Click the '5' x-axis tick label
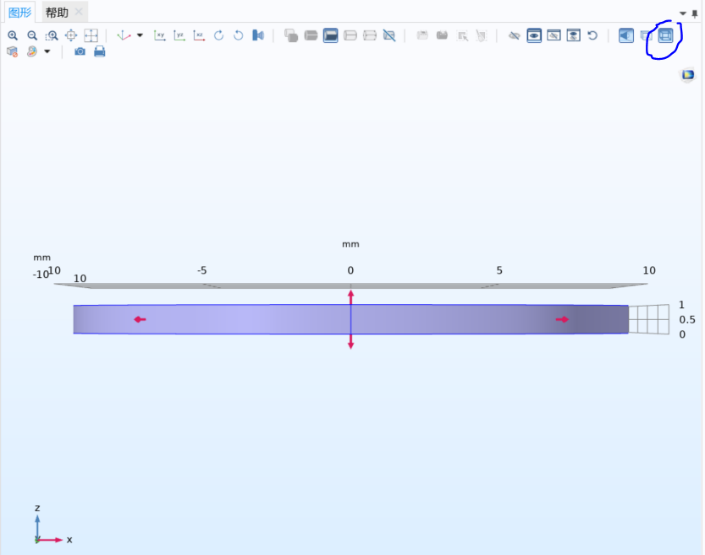Image resolution: width=705 pixels, height=555 pixels. pyautogui.click(x=499, y=270)
